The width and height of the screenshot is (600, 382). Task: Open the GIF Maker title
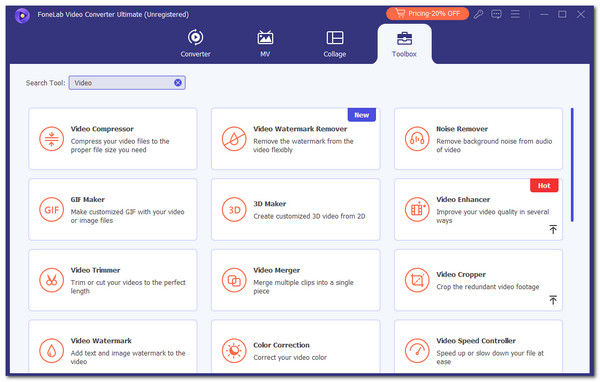point(88,199)
